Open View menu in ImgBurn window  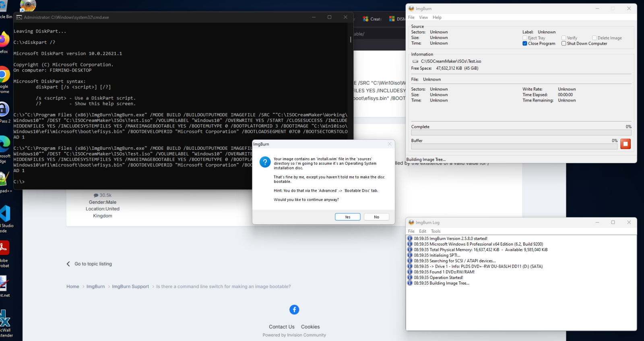point(423,17)
